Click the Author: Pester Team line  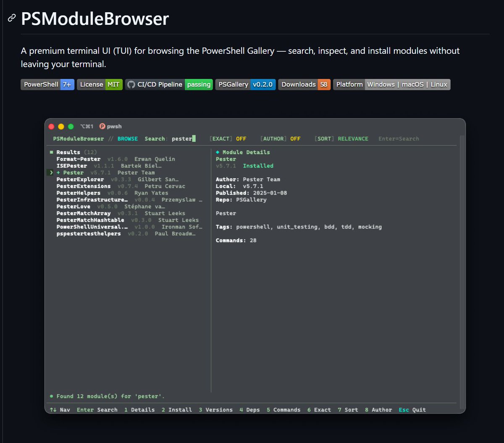pos(248,179)
